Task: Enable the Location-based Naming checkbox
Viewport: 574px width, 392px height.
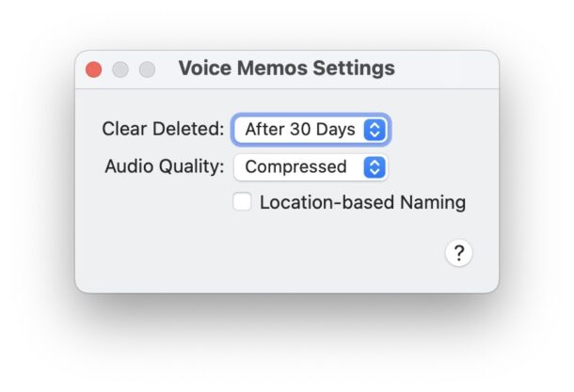Action: click(x=243, y=201)
